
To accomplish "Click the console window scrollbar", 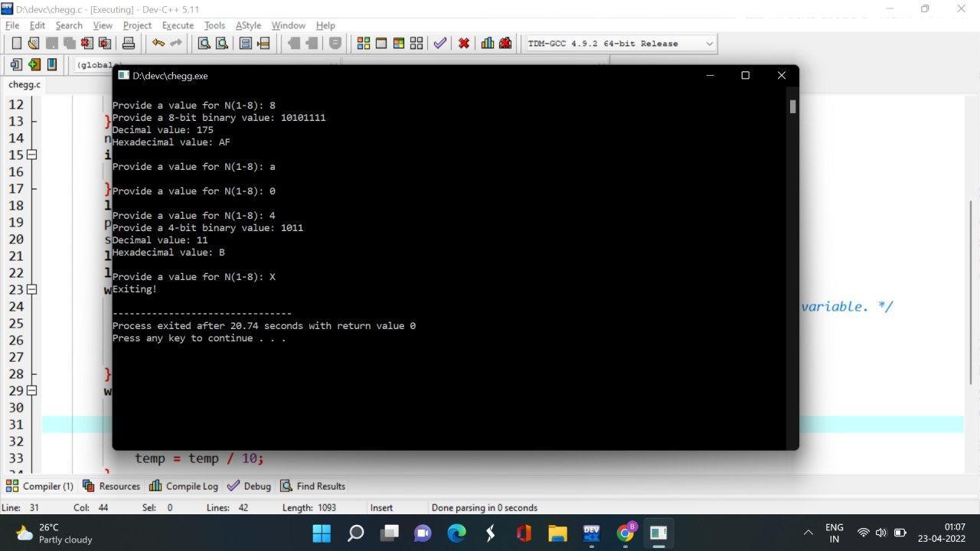I will (792, 107).
